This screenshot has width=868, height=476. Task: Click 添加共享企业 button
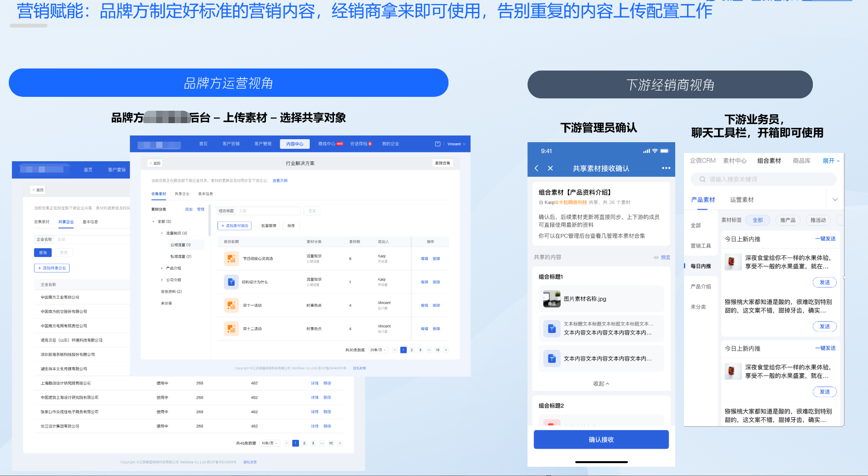coord(52,268)
